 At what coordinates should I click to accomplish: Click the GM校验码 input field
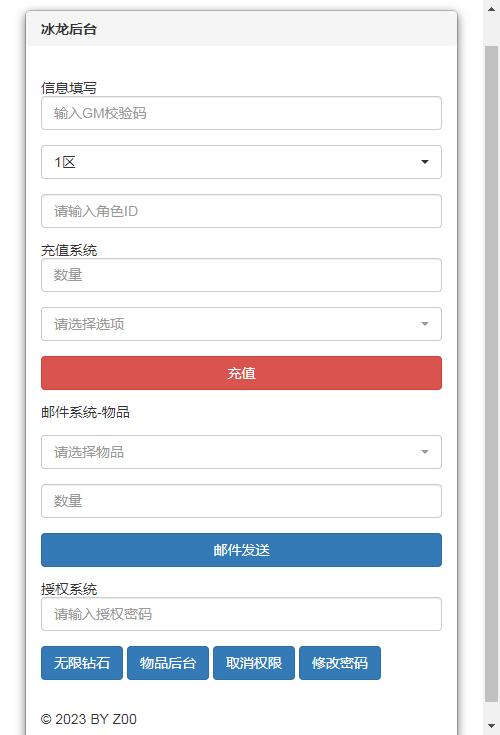tap(241, 113)
